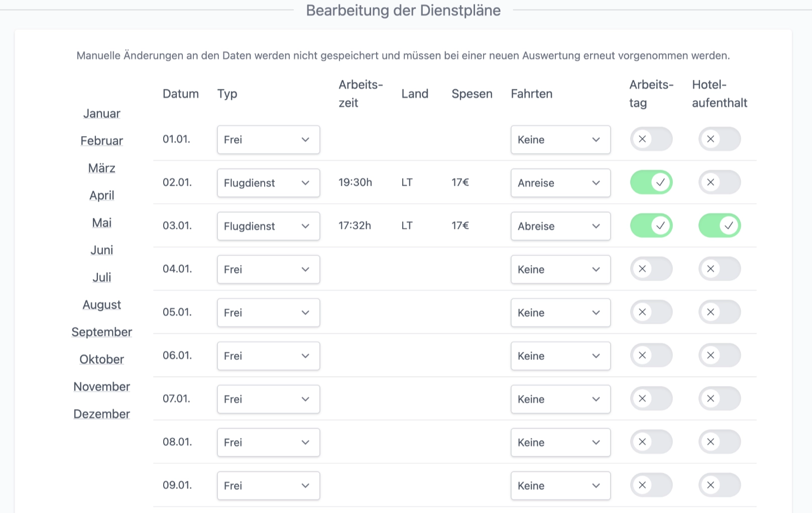Select Februar in month list
812x513 pixels.
101,141
